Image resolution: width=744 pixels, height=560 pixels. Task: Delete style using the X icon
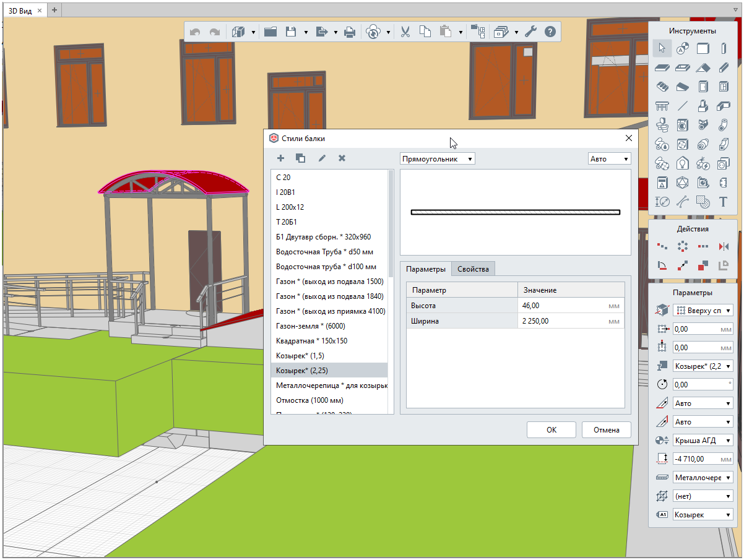point(342,158)
